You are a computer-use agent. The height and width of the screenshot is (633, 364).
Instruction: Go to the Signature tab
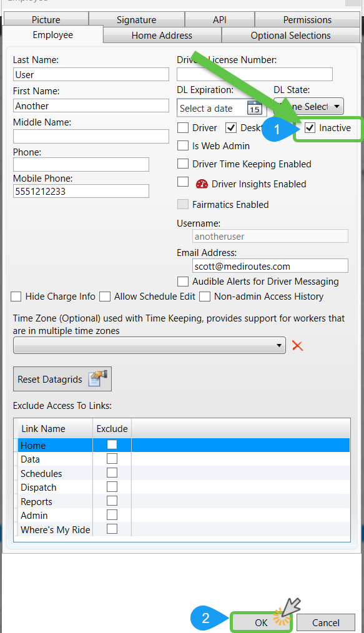[136, 19]
